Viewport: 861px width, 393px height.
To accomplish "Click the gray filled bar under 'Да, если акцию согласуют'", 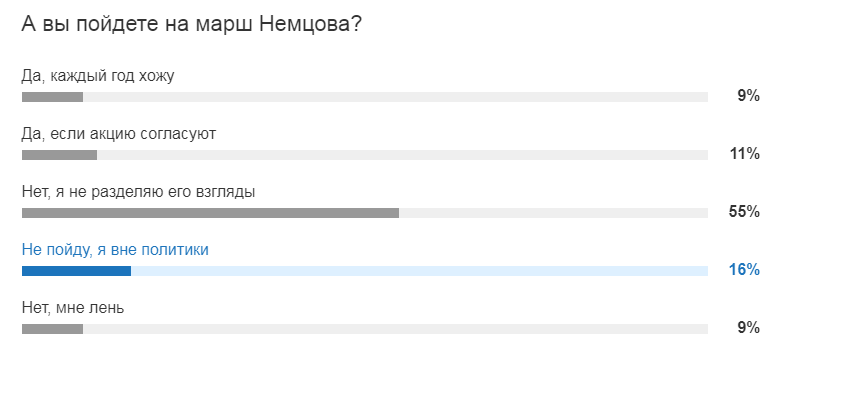I will coord(59,155).
